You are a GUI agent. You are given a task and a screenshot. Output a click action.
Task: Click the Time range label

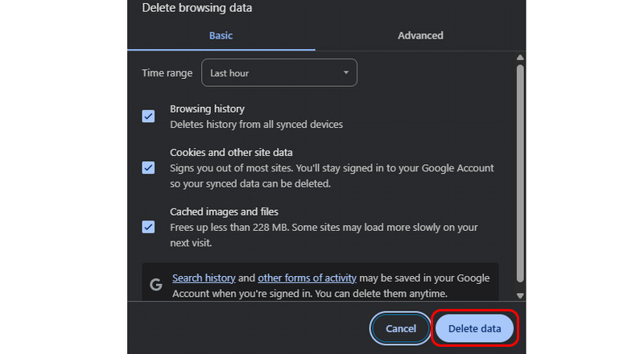(167, 72)
